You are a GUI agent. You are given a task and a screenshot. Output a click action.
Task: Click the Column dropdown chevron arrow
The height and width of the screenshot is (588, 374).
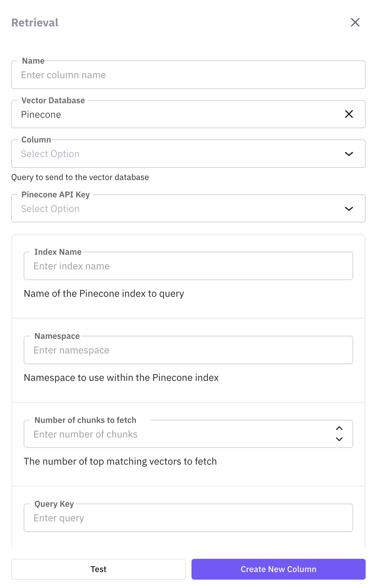coord(349,154)
